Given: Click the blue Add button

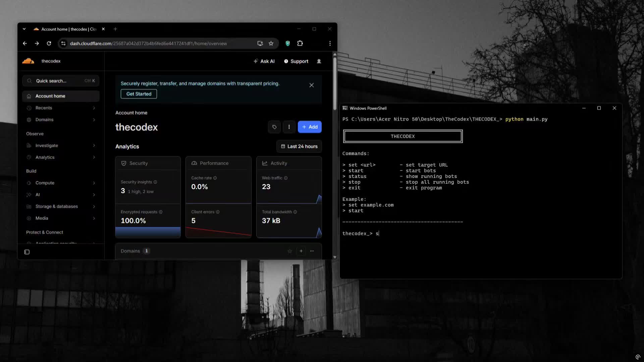Looking at the screenshot, I should (310, 127).
